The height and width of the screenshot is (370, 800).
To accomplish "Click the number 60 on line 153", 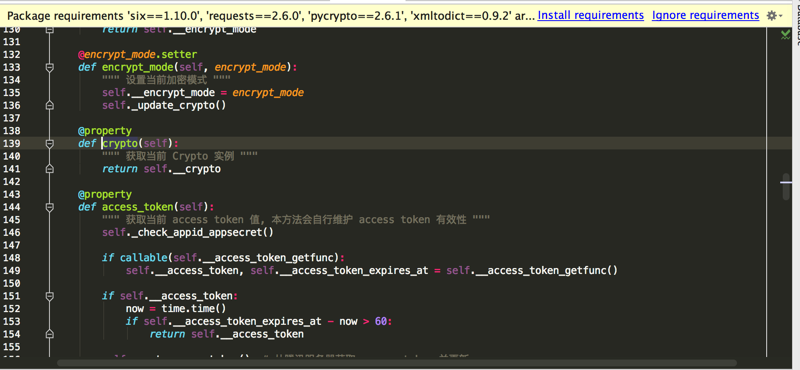I will coord(381,322).
